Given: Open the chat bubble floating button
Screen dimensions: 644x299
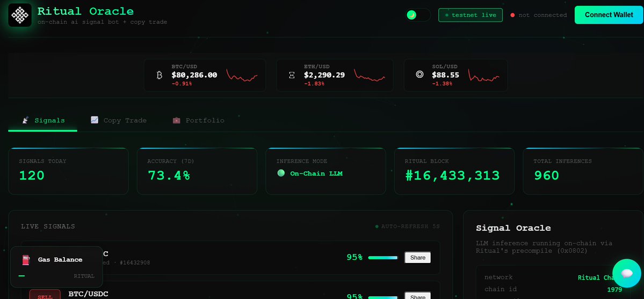Looking at the screenshot, I should click(626, 273).
